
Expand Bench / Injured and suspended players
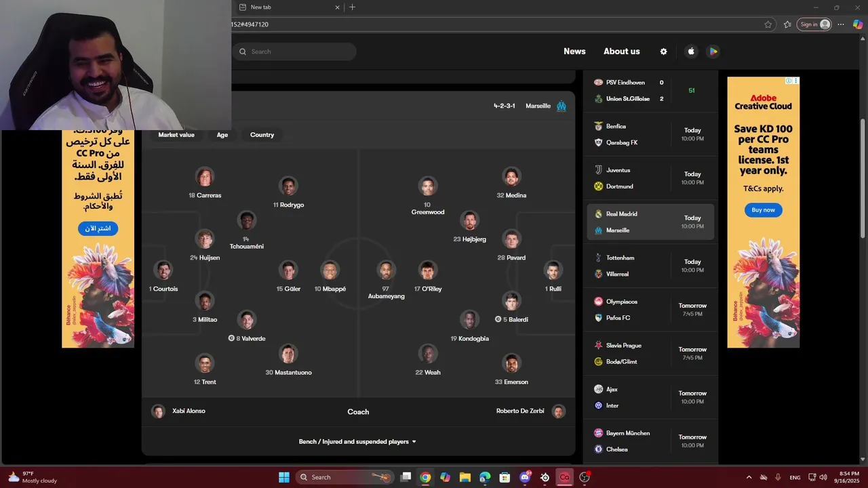[x=358, y=442]
